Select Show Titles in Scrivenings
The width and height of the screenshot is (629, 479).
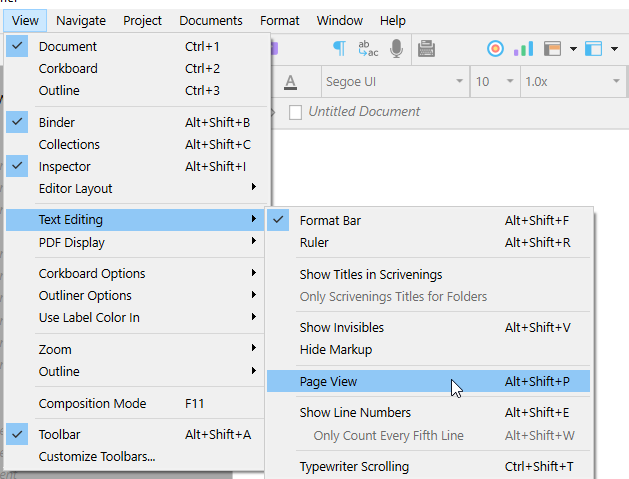[x=428, y=275]
